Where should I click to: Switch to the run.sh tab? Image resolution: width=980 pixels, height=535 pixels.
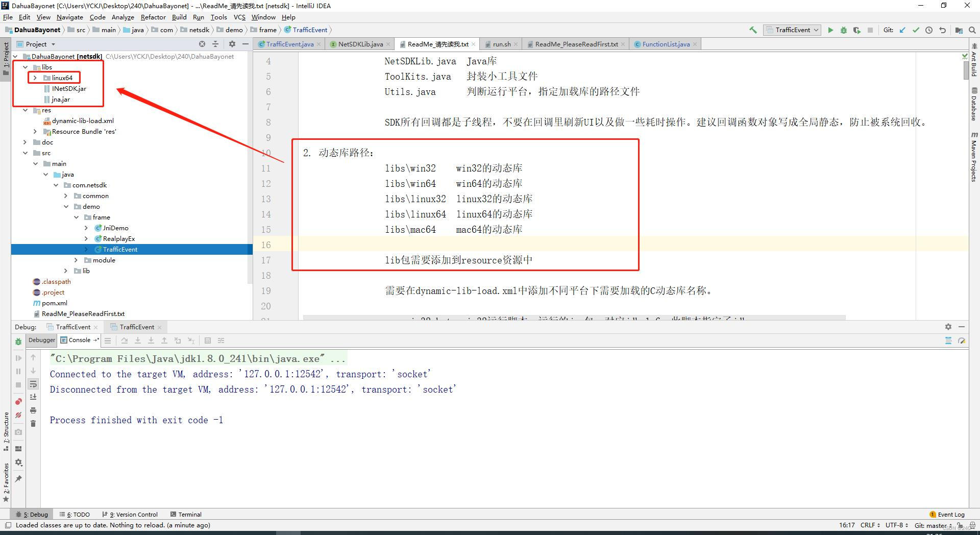coord(499,44)
